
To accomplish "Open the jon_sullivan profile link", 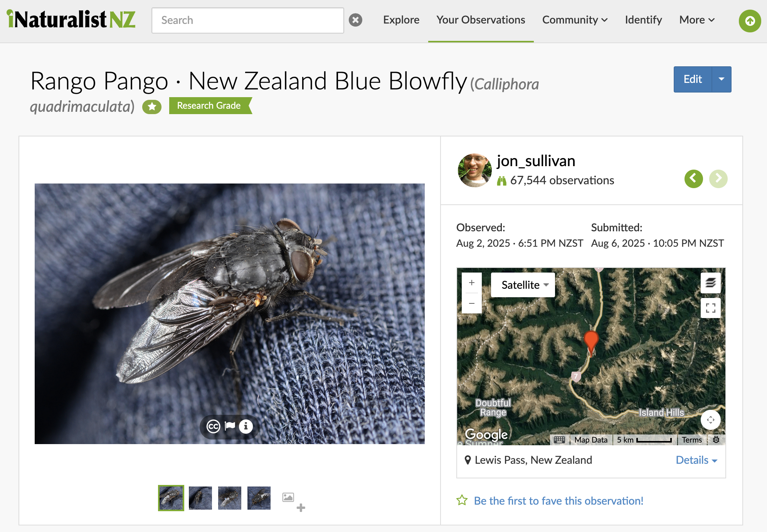I will tap(536, 161).
